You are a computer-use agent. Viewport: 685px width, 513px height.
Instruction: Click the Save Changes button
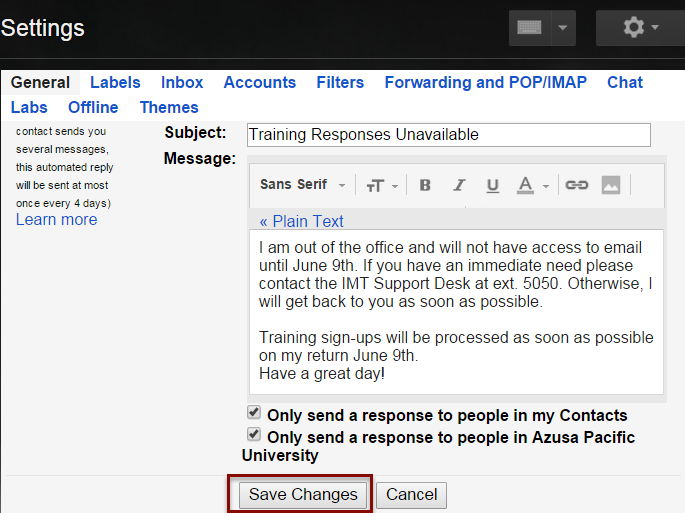(303, 495)
